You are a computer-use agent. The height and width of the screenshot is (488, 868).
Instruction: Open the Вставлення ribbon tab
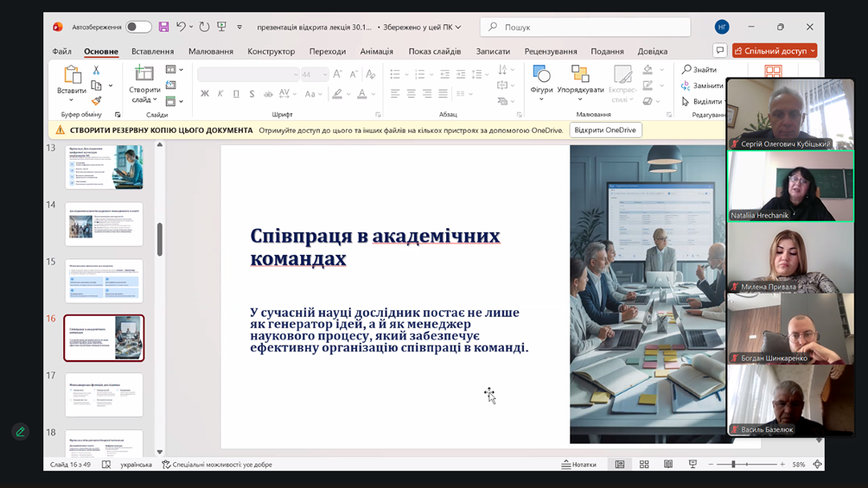pyautogui.click(x=152, y=52)
